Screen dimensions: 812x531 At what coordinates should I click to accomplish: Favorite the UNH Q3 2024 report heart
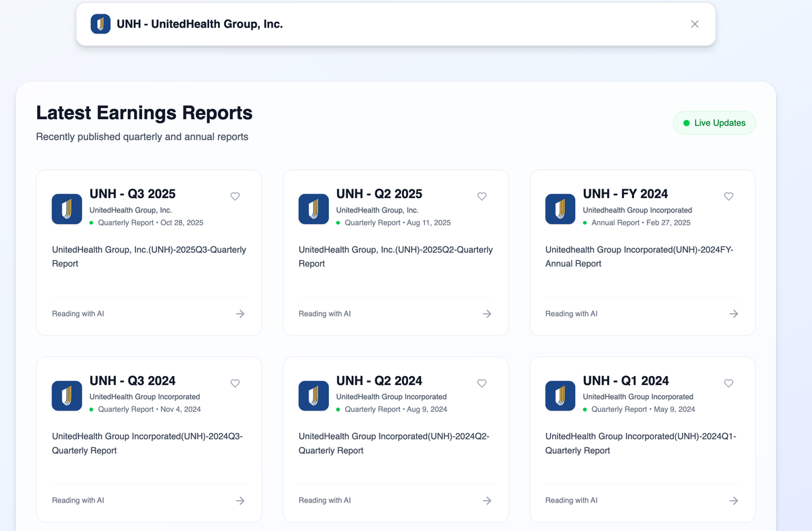235,383
